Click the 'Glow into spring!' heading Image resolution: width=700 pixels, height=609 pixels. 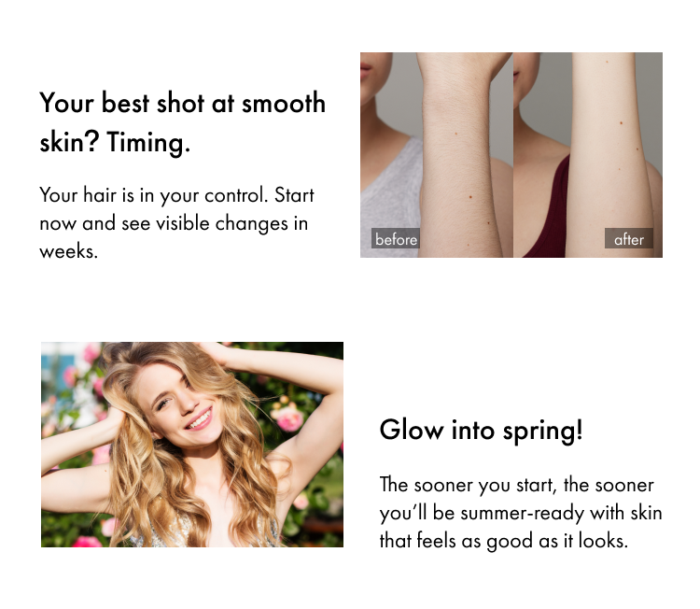(481, 431)
